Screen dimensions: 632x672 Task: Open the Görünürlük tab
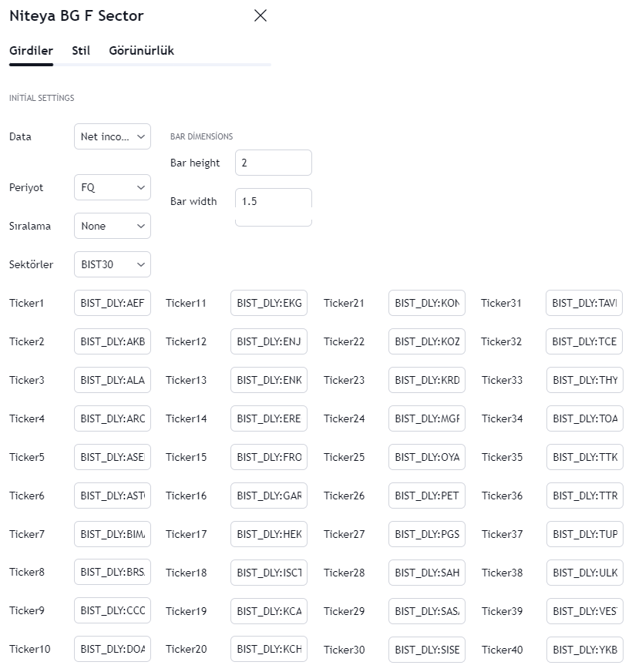(x=141, y=51)
